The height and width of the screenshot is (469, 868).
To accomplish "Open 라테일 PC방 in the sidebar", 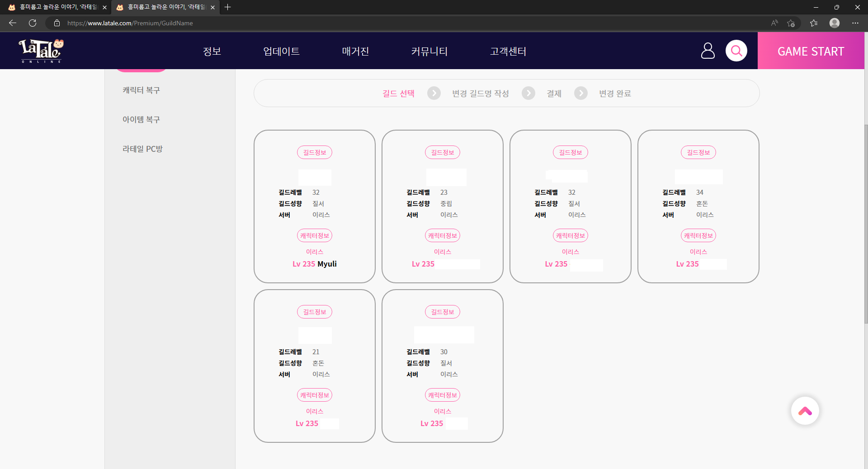I will [142, 149].
